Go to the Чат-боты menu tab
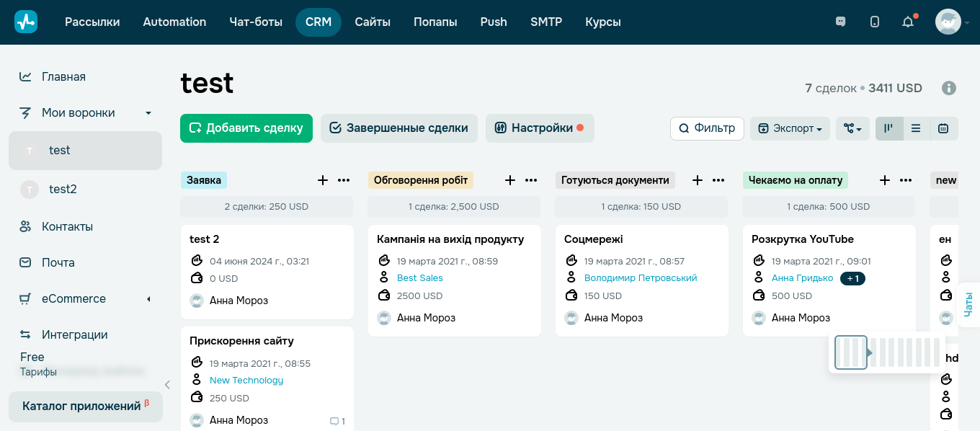The height and width of the screenshot is (431, 980). pos(256,22)
